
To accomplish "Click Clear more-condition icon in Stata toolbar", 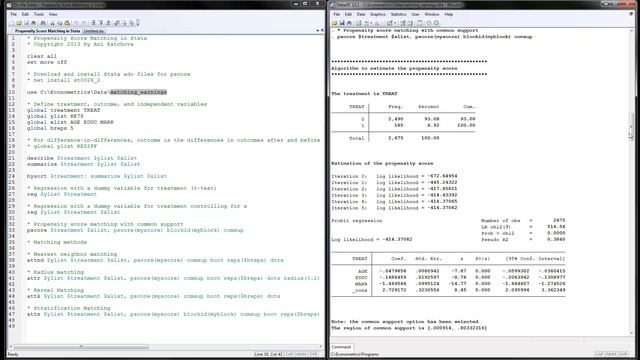I will [x=429, y=23].
